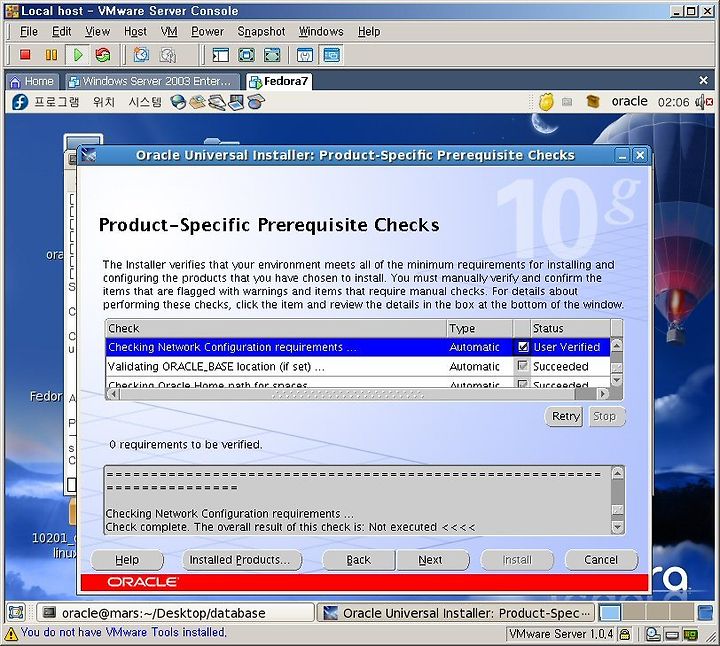Open the Snapshot menu
The image size is (720, 646).
point(261,31)
